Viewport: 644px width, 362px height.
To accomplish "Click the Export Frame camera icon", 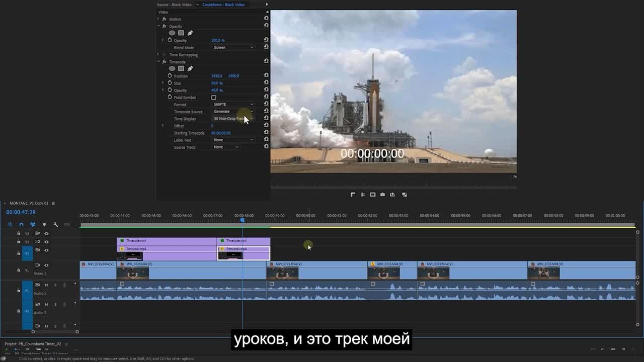I will (x=382, y=194).
